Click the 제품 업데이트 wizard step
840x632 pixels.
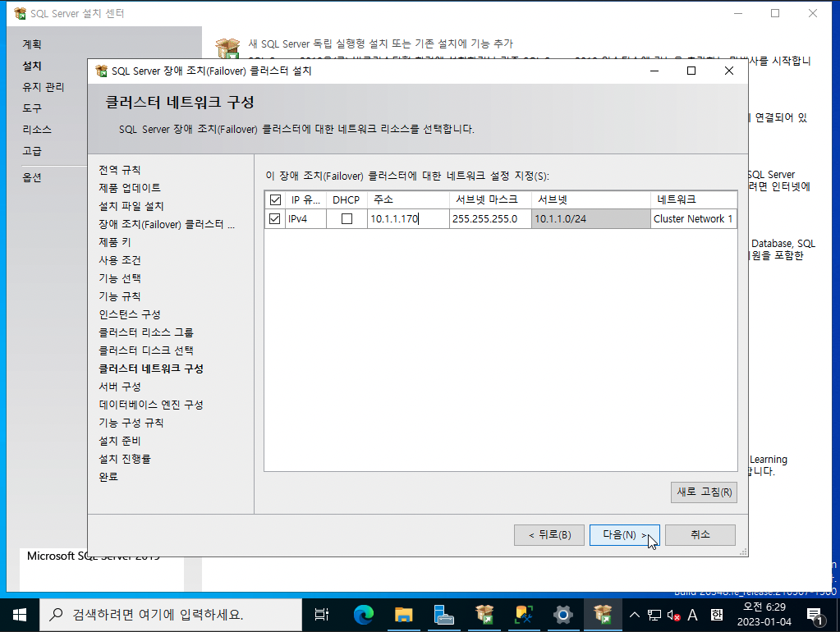pos(130,188)
